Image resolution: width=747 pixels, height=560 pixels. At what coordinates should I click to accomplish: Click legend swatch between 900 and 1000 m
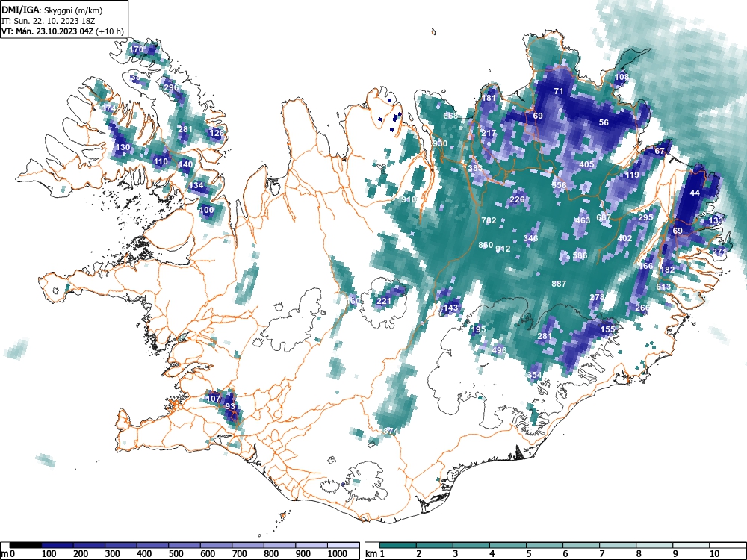point(311,545)
